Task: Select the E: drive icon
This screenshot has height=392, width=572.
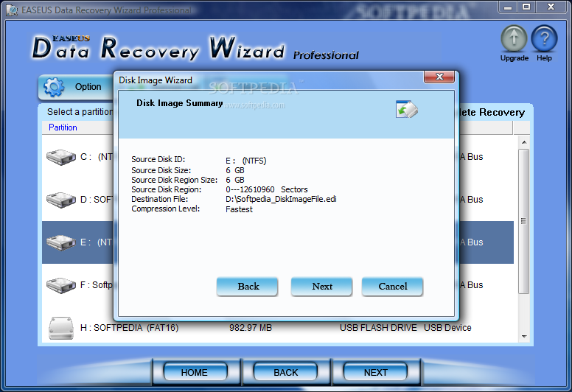Action: point(61,242)
